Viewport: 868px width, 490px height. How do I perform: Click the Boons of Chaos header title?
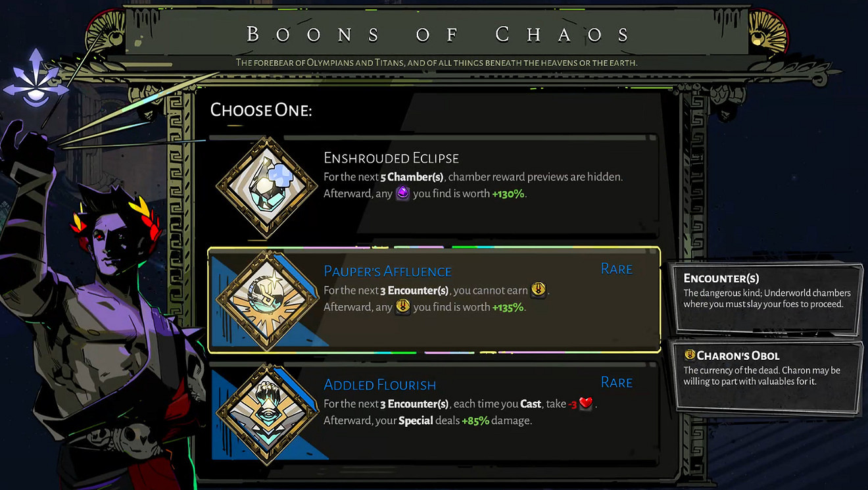[437, 34]
